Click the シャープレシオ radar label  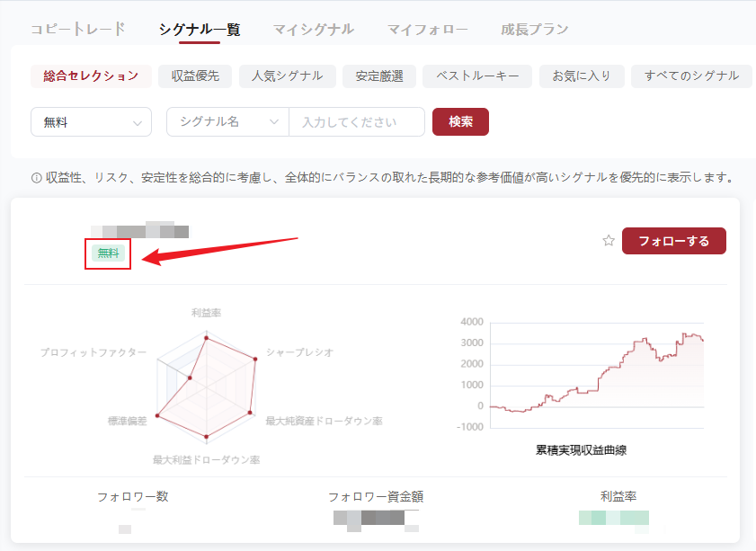(300, 352)
